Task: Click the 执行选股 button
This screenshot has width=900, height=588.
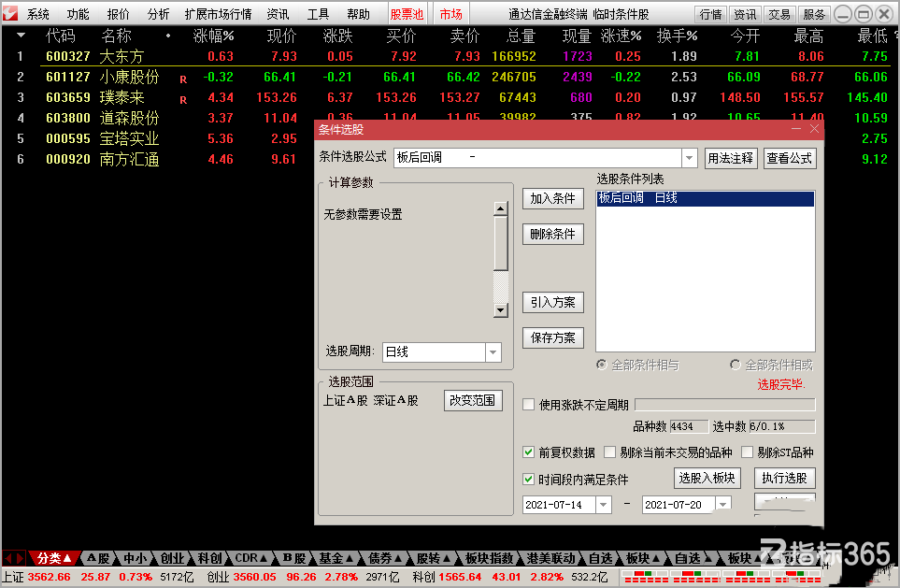Action: point(785,478)
